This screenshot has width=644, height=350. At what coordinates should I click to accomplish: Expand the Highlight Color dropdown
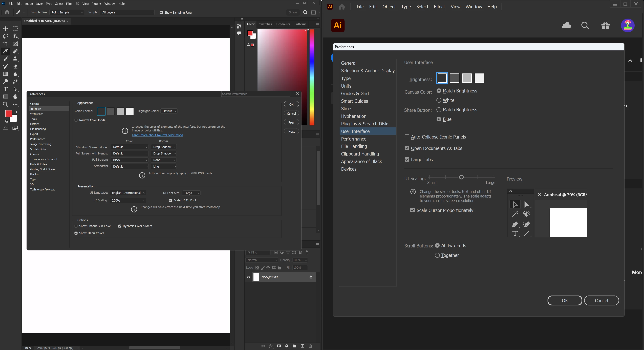click(x=169, y=111)
